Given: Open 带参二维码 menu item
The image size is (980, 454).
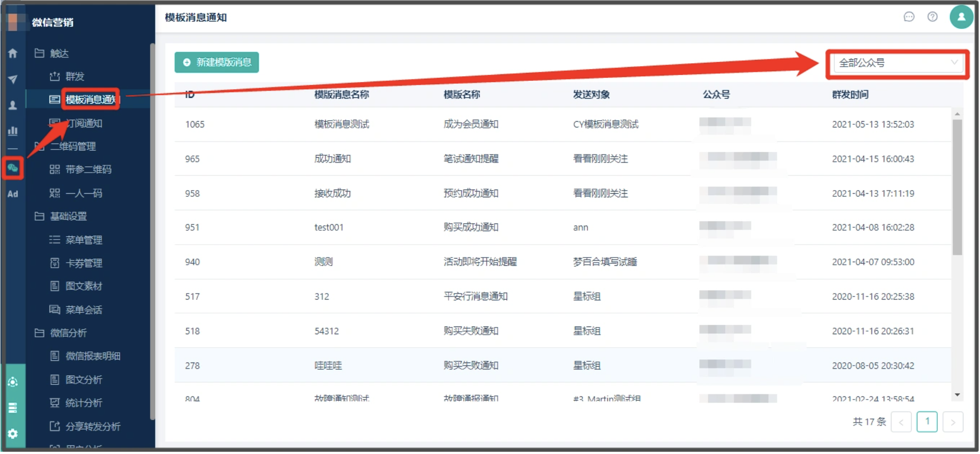Looking at the screenshot, I should pos(89,169).
